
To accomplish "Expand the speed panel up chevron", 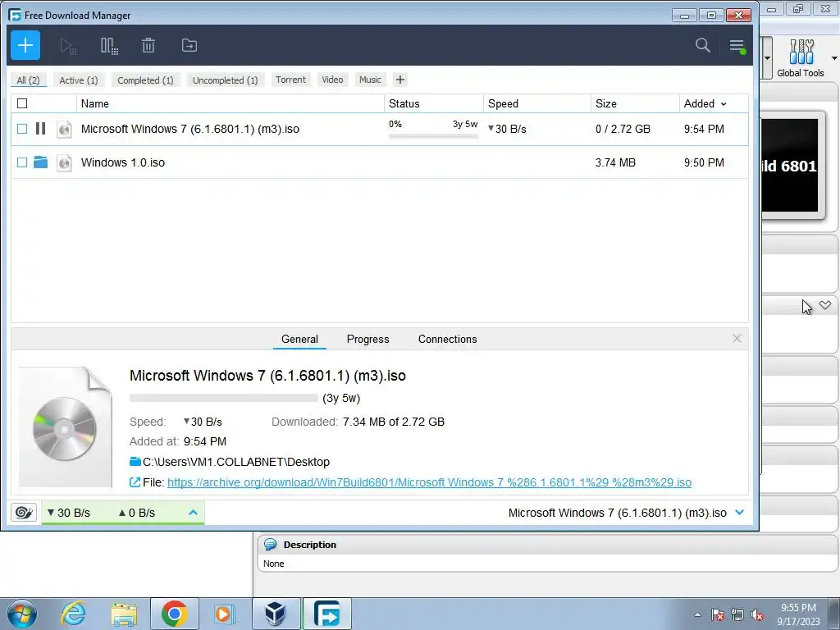I will [x=193, y=513].
